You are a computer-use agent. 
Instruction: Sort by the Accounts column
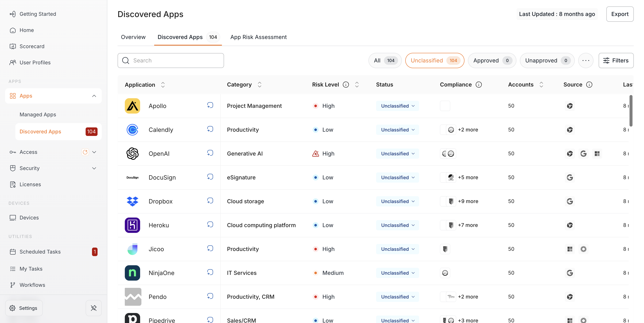pyautogui.click(x=541, y=85)
